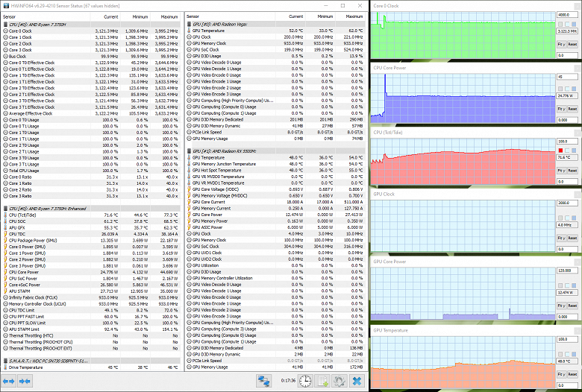The height and width of the screenshot is (392, 582).
Task: Select the GPU Memory Controller Utilization row
Action: tap(275, 278)
